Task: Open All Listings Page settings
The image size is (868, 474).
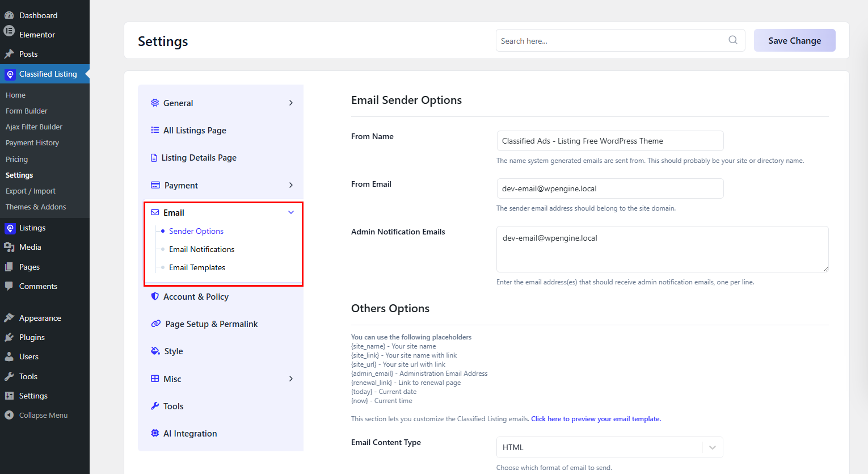Action: pyautogui.click(x=195, y=130)
